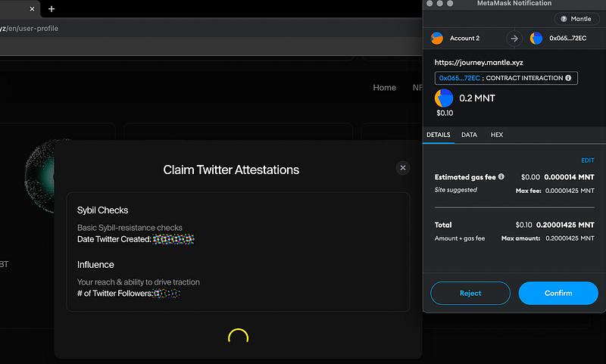
Task: Click the question mark icon beside Mantle
Action: click(x=564, y=18)
